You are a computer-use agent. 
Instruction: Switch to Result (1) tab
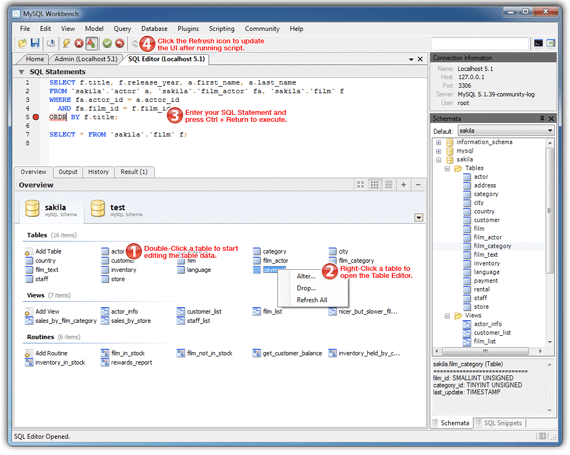click(134, 172)
